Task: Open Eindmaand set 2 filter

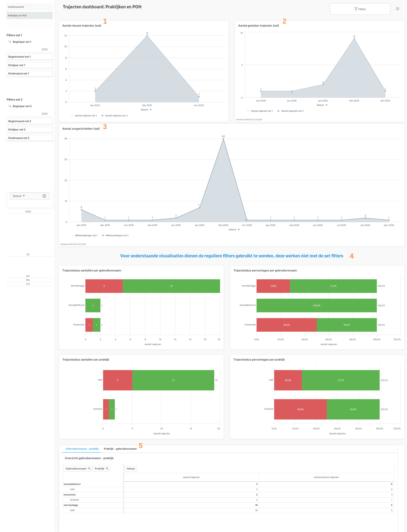Action: pyautogui.click(x=30, y=138)
